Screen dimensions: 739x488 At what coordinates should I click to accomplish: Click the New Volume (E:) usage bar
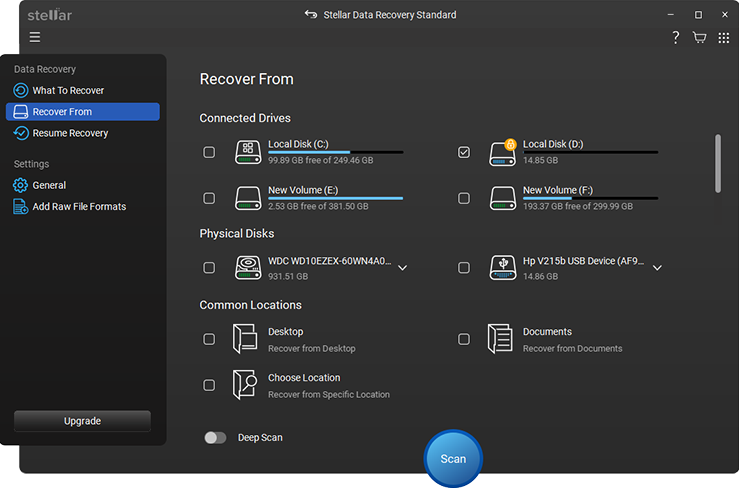click(x=336, y=199)
